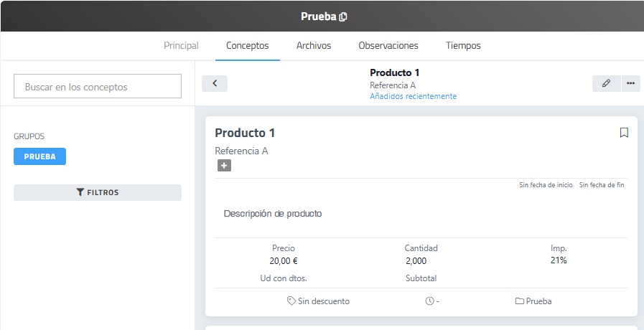Viewport: 644px width, 330px height.
Task: Select the PRUEBA group button
Action: (39, 156)
